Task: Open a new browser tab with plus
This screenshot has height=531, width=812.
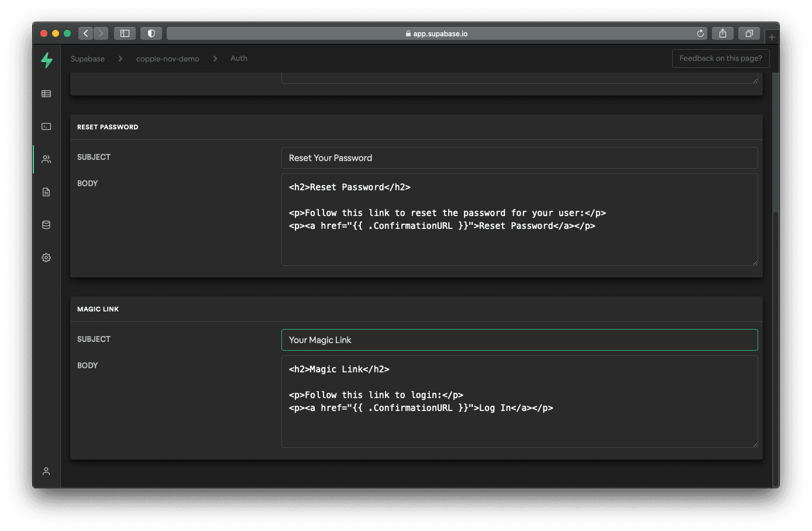Action: pos(772,37)
